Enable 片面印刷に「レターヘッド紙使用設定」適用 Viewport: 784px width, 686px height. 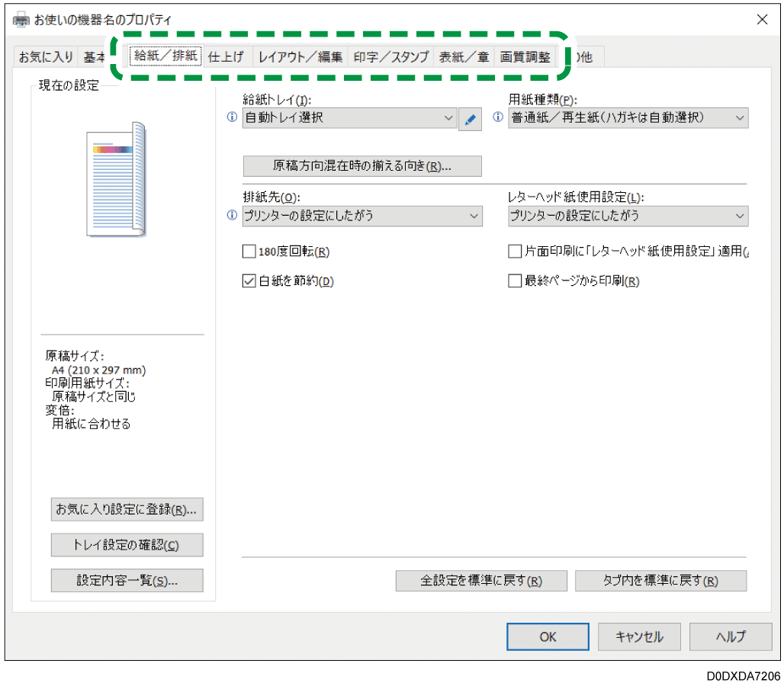point(515,252)
